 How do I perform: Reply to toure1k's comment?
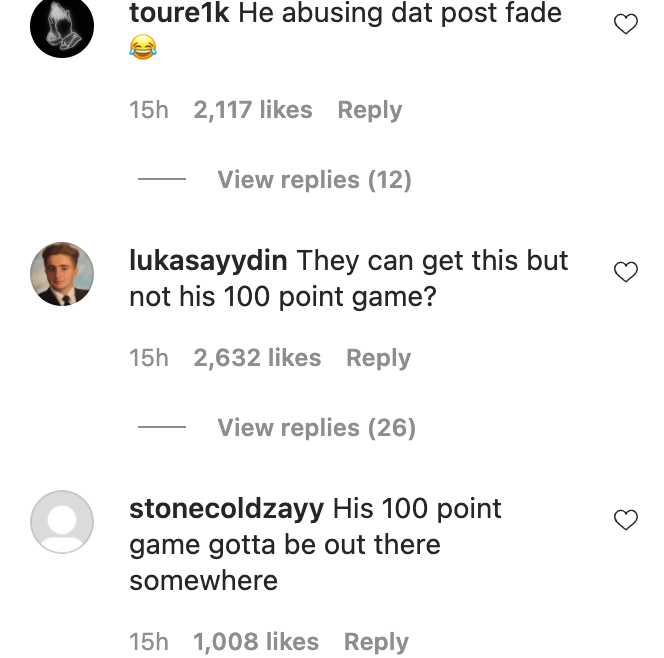(x=369, y=110)
